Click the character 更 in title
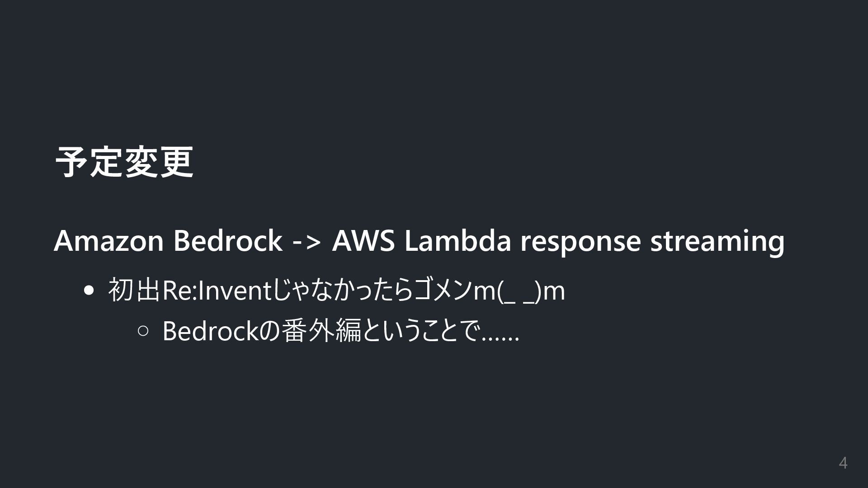This screenshot has width=868, height=488. [177, 162]
